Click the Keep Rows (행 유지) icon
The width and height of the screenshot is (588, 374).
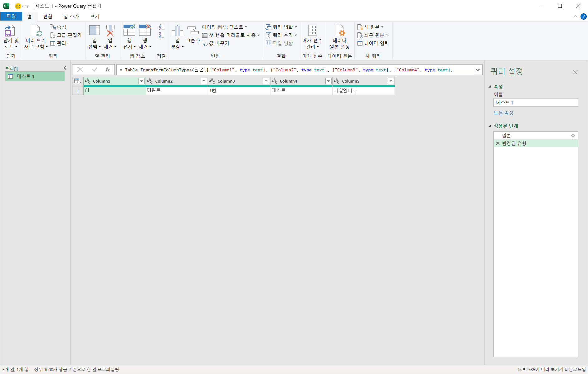pyautogui.click(x=129, y=30)
